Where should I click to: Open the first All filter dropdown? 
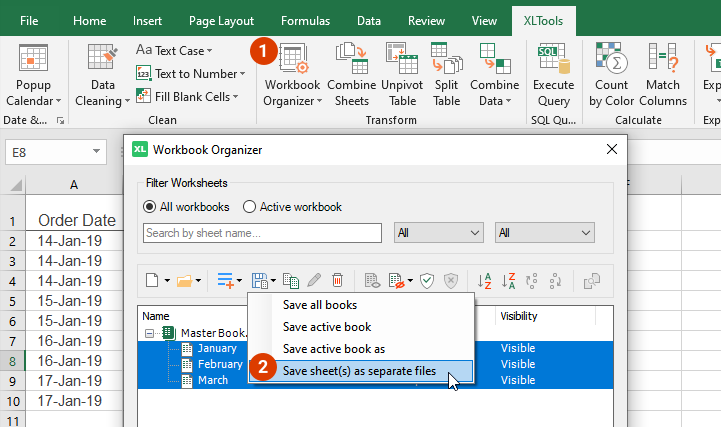[438, 233]
